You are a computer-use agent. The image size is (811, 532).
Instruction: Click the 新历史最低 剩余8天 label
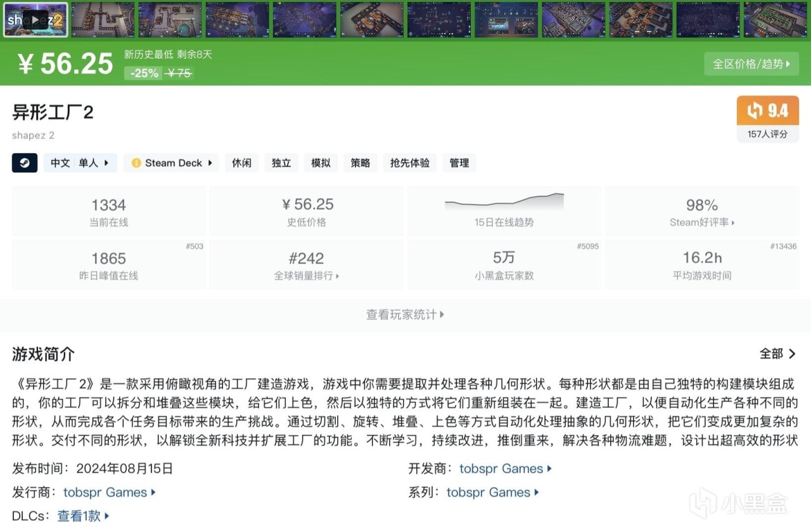(x=168, y=54)
